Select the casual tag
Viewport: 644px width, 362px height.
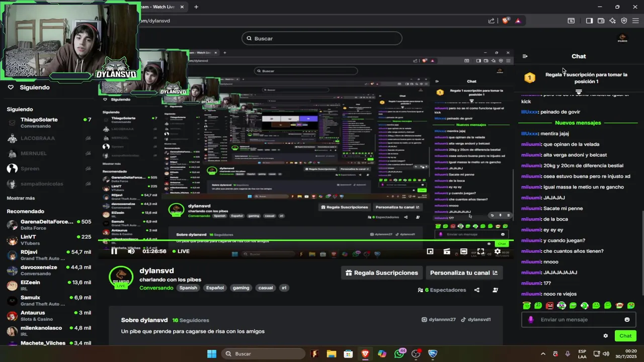[266, 288]
